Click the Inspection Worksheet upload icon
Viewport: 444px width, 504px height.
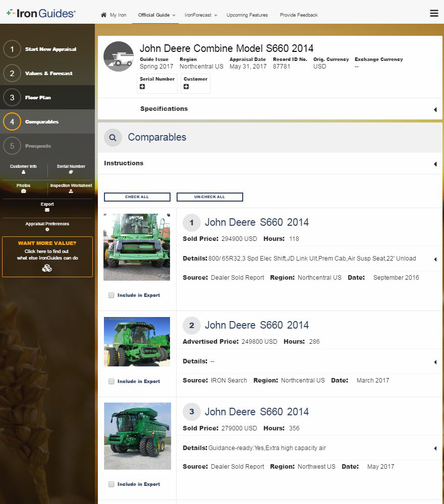(x=71, y=191)
